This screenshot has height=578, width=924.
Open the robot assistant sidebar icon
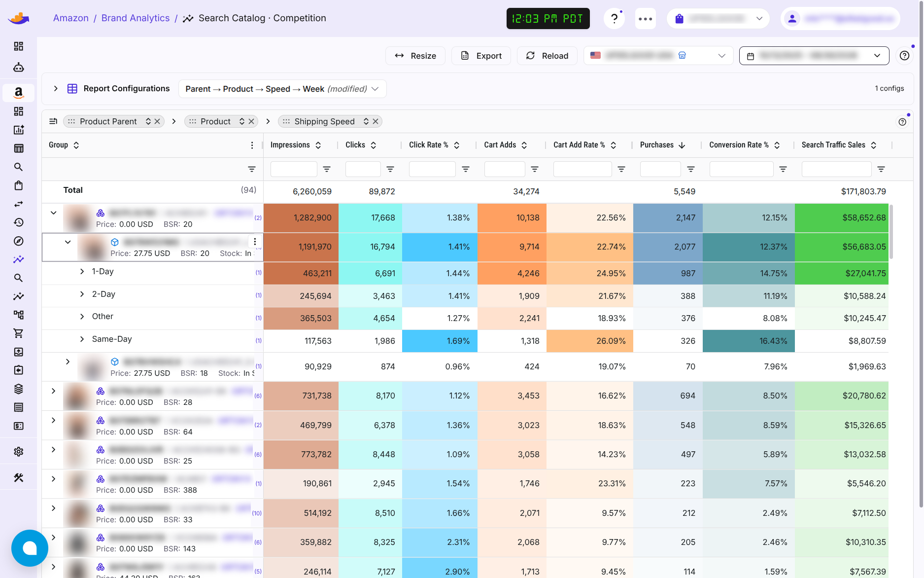(18, 68)
